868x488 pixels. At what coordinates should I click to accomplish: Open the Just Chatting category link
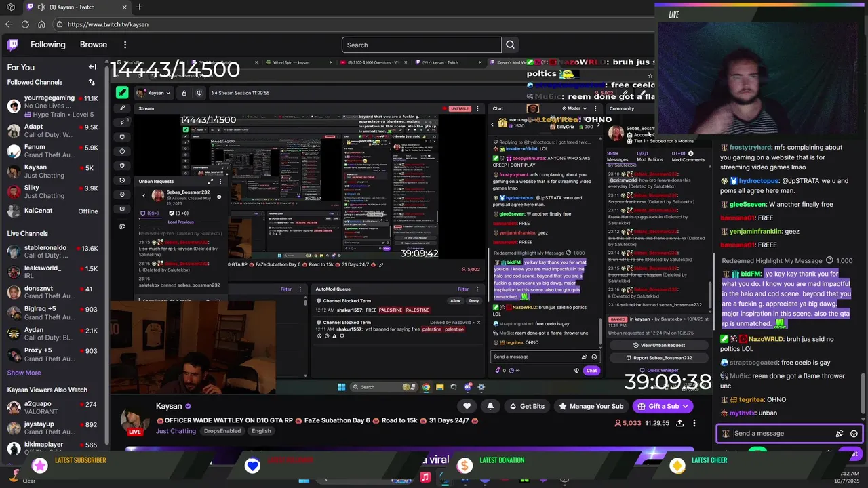point(176,431)
